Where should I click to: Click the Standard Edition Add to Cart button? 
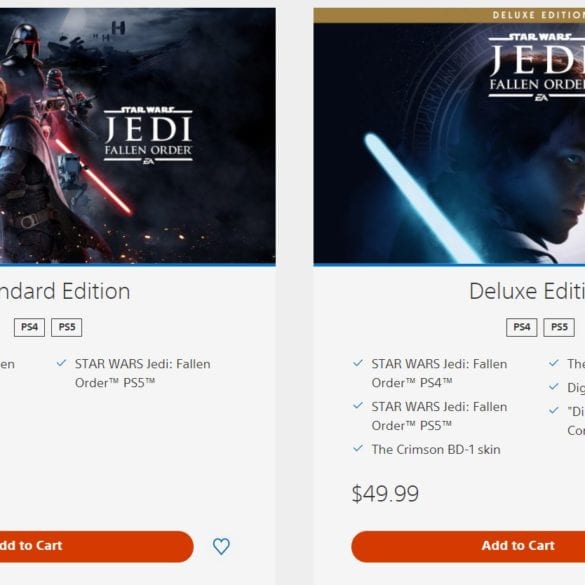point(97,546)
